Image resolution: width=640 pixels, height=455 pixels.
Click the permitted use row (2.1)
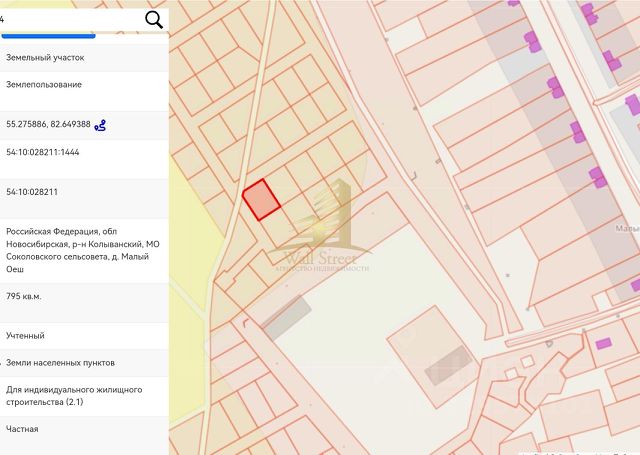(84, 396)
